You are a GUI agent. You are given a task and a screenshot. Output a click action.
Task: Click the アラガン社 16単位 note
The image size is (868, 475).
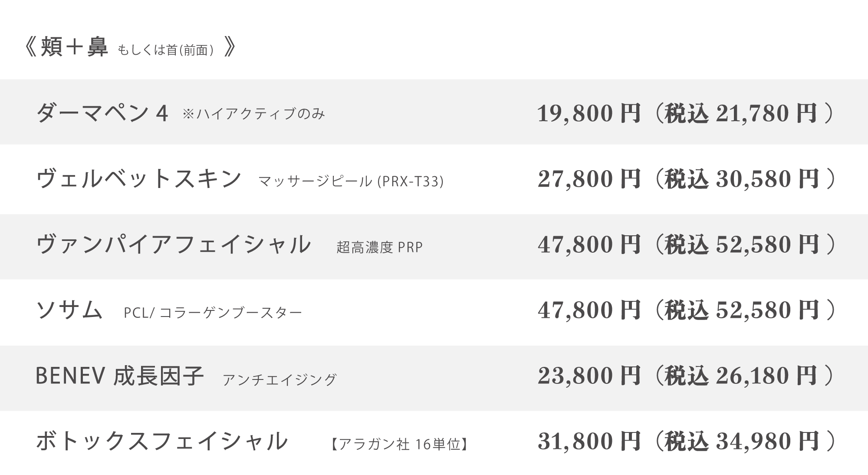tap(399, 444)
